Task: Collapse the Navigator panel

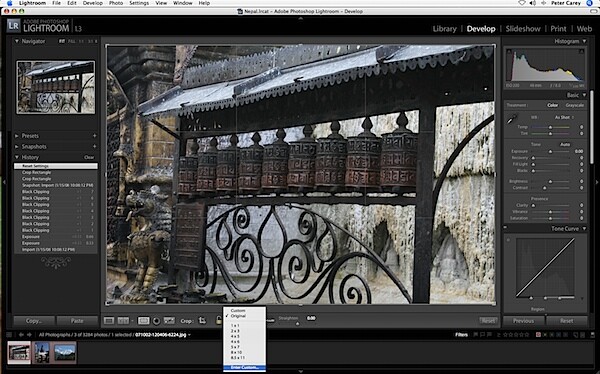Action: point(16,41)
